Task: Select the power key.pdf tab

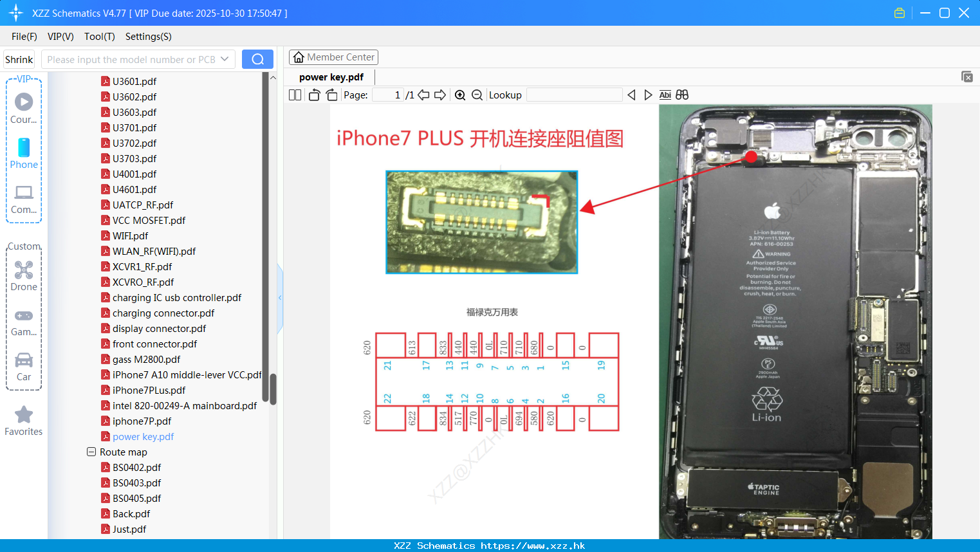Action: point(331,77)
